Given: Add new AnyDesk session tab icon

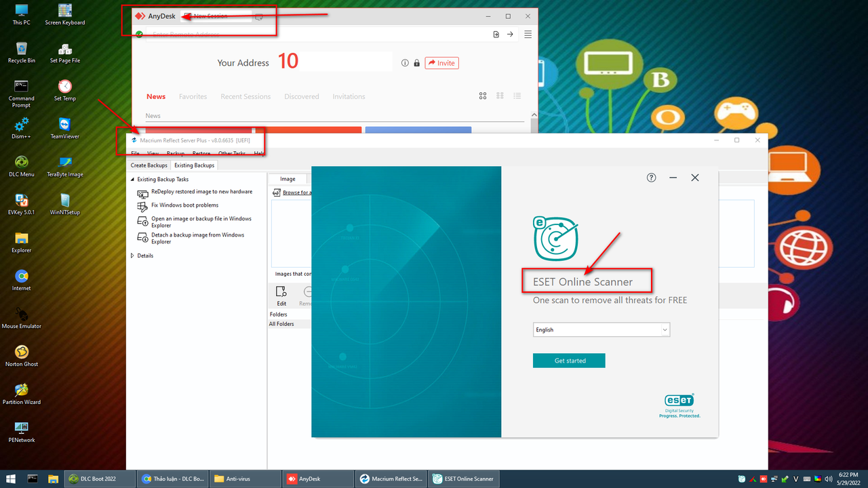Looking at the screenshot, I should pos(259,16).
